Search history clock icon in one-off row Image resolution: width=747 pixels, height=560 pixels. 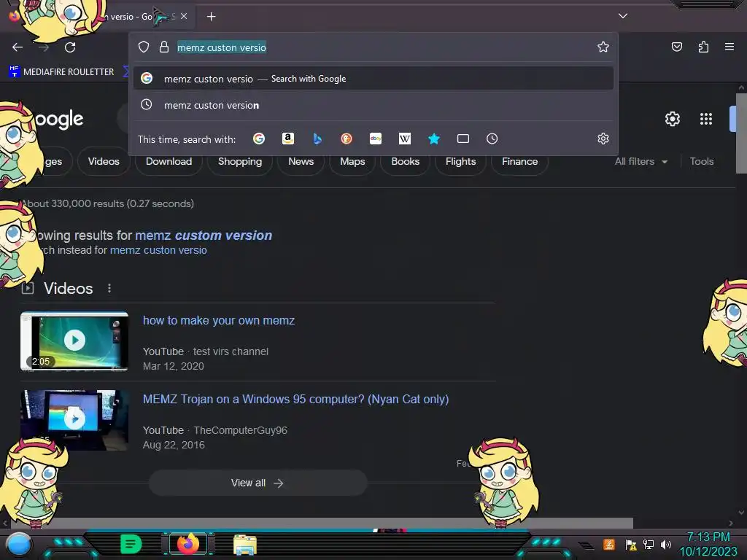coord(492,139)
